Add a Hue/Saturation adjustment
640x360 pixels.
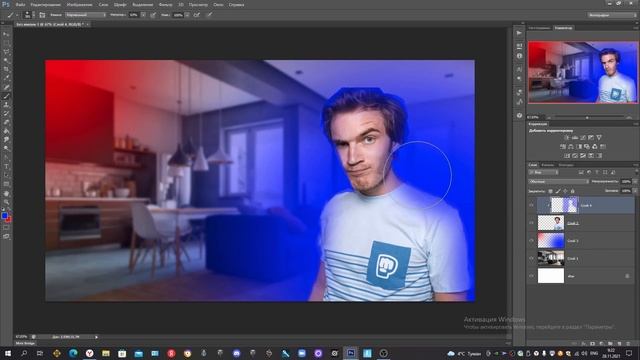click(563, 147)
